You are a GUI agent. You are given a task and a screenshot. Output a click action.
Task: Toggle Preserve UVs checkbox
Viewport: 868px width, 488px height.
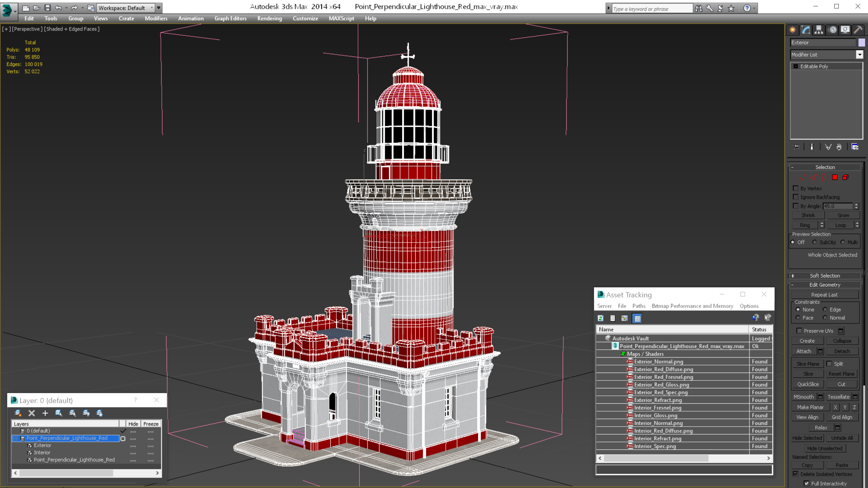click(799, 331)
